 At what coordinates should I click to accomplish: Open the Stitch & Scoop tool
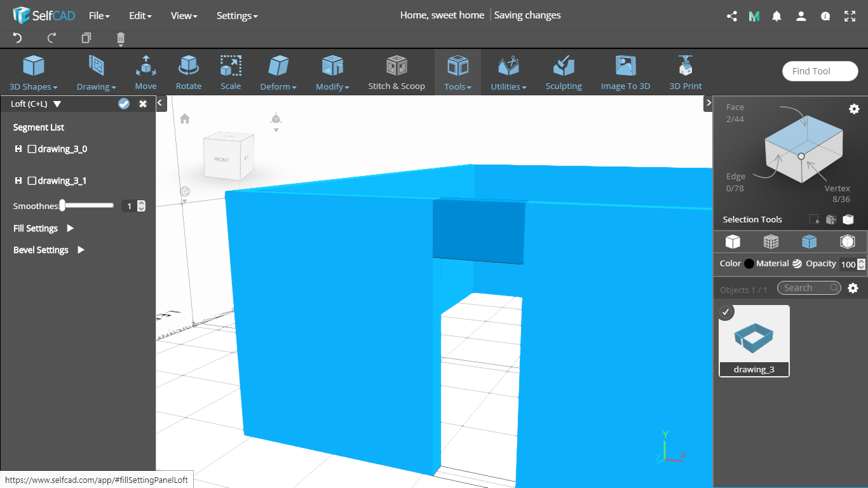tap(397, 72)
